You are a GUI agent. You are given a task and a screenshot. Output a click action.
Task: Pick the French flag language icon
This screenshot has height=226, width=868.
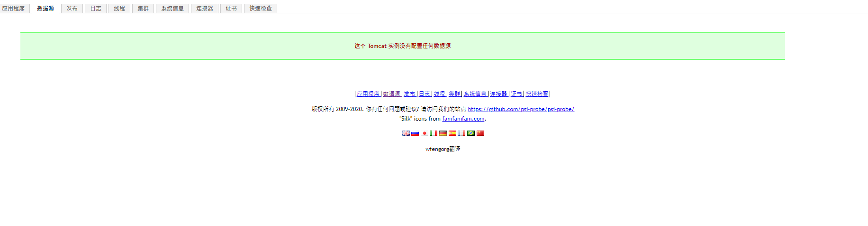pos(461,133)
